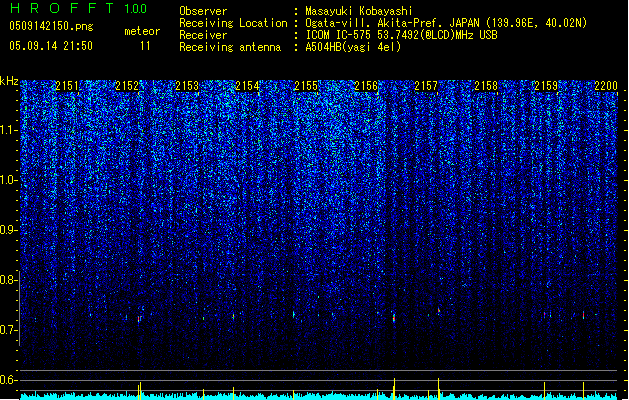Click the 2156 time marker
629x400 pixels.
366,86
